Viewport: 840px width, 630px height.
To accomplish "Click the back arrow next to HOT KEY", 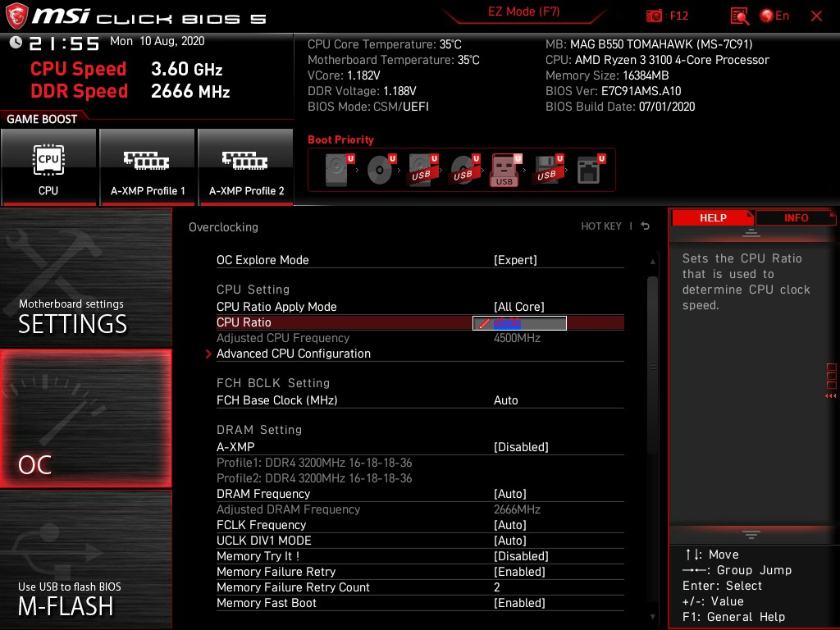I will (646, 226).
